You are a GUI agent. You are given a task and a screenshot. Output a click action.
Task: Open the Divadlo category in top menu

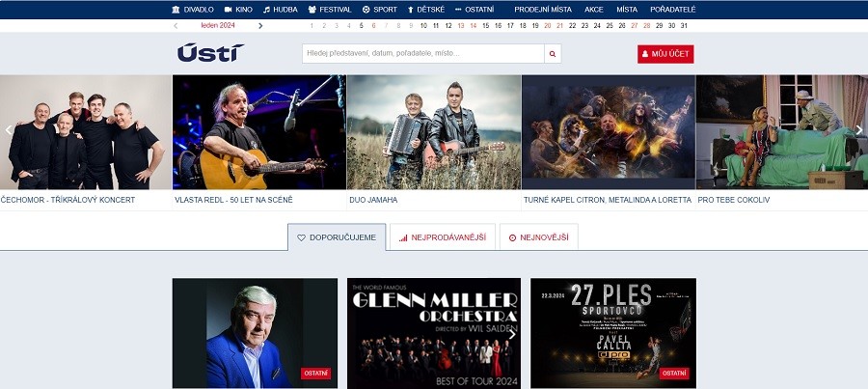click(x=193, y=10)
